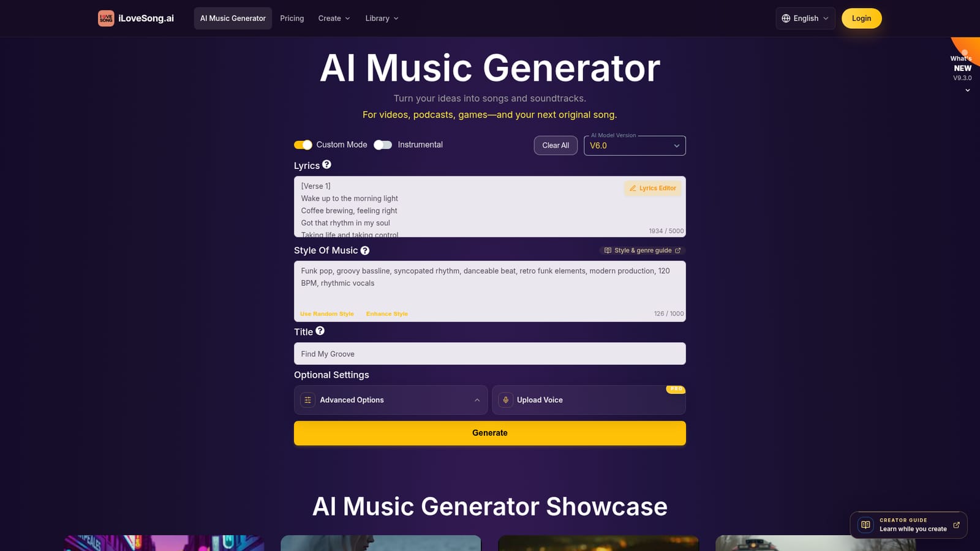This screenshot has height=551, width=980.
Task: Open the Style & genre guide link
Action: (643, 250)
